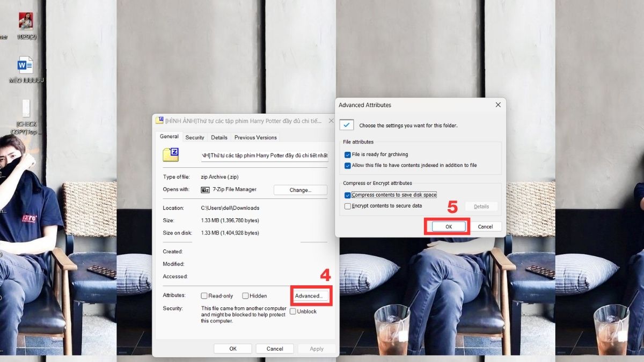Click the file name input field
This screenshot has height=362, width=644.
(264, 156)
